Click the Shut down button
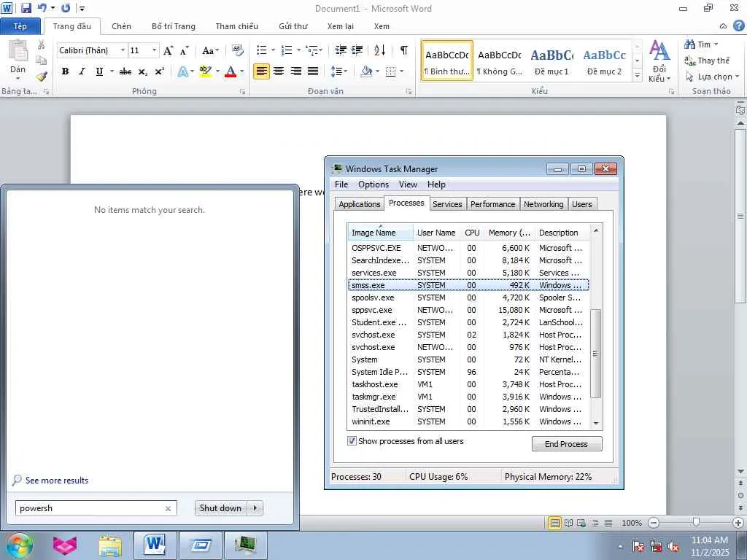 (221, 508)
